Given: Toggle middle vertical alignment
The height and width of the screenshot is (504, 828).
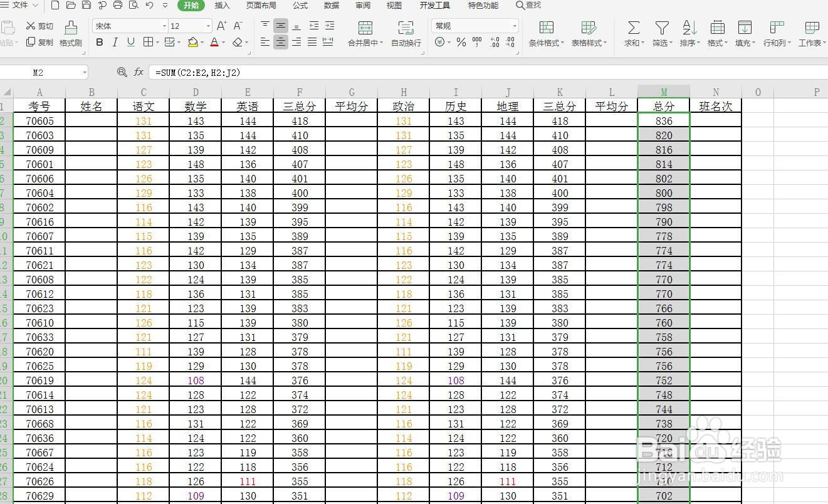Looking at the screenshot, I should [281, 26].
